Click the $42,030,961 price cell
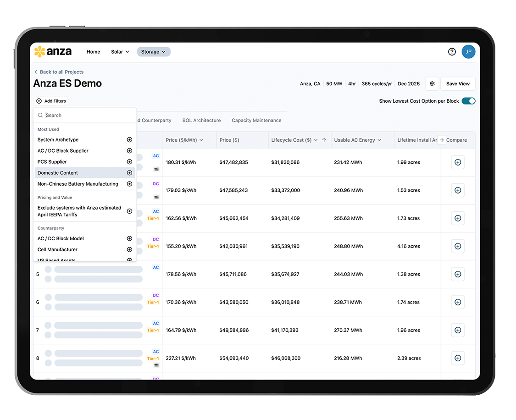The height and width of the screenshot is (420, 516). click(233, 246)
